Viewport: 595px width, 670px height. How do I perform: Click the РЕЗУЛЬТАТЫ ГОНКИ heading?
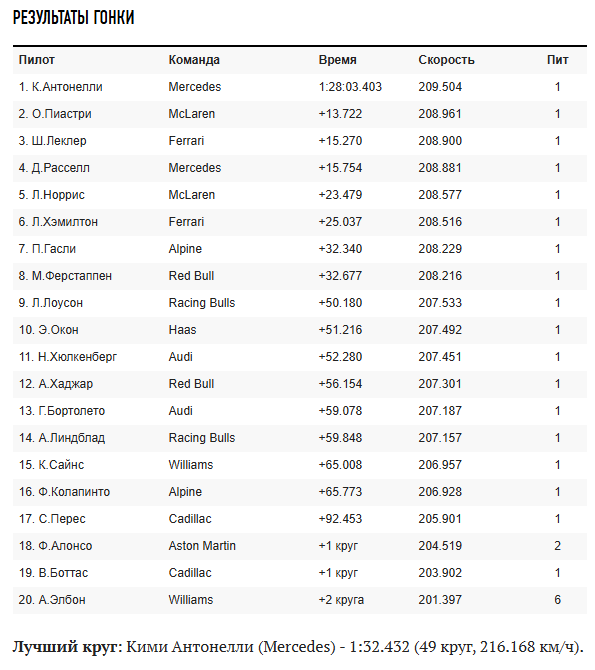click(74, 18)
